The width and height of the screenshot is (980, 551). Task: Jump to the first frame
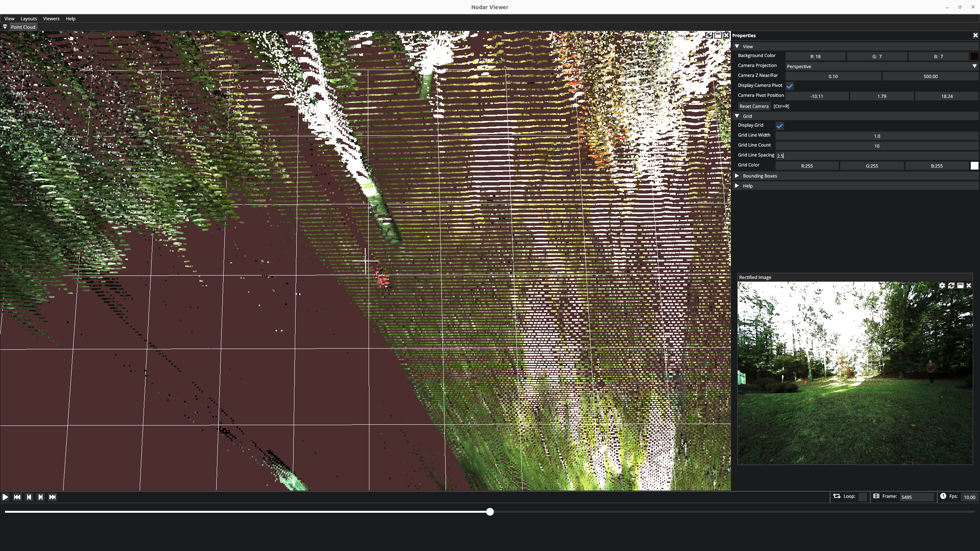[x=17, y=497]
